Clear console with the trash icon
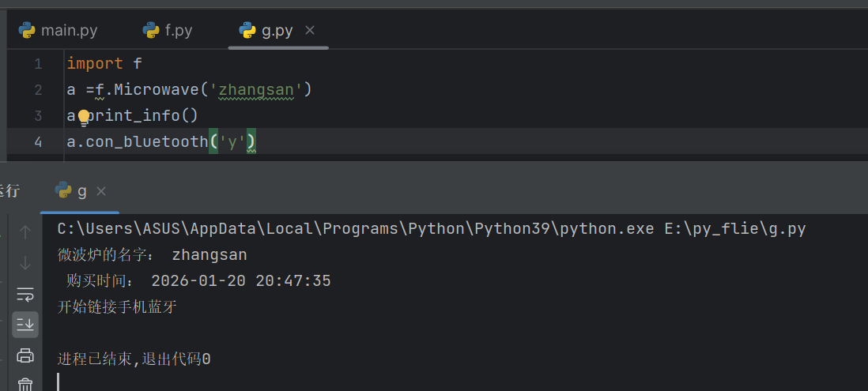The image size is (868, 391). pos(25,384)
